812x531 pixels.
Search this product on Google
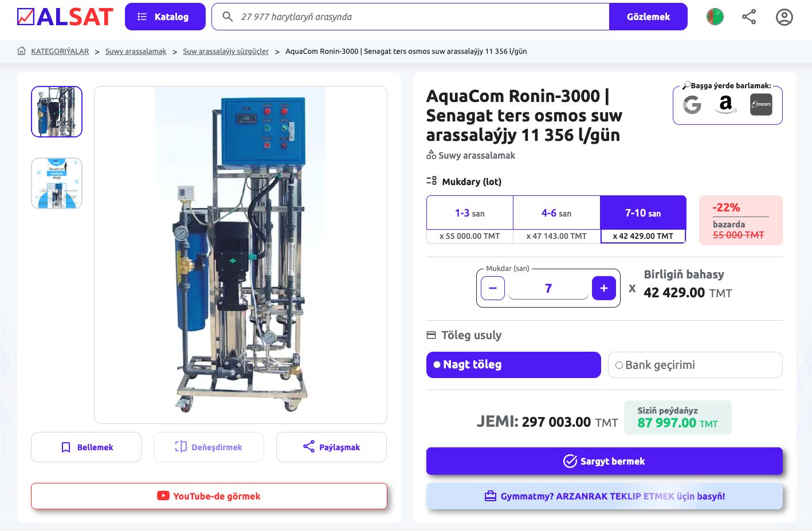click(692, 104)
